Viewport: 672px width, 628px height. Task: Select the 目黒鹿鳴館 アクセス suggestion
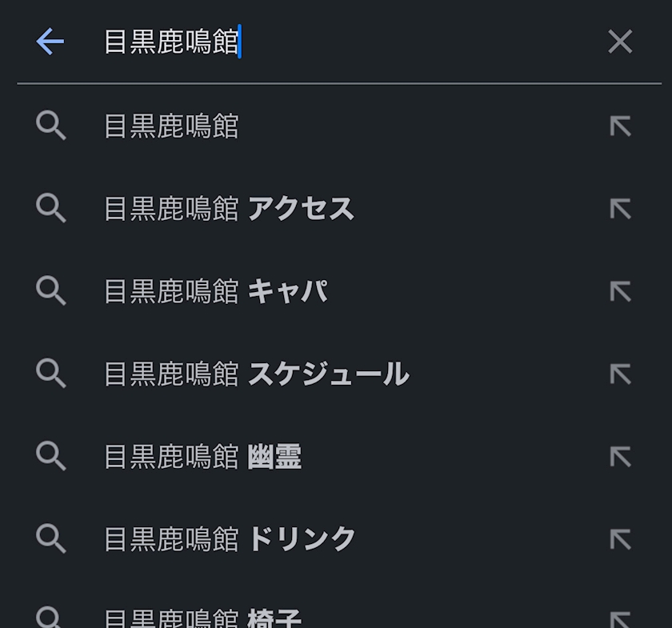[229, 209]
